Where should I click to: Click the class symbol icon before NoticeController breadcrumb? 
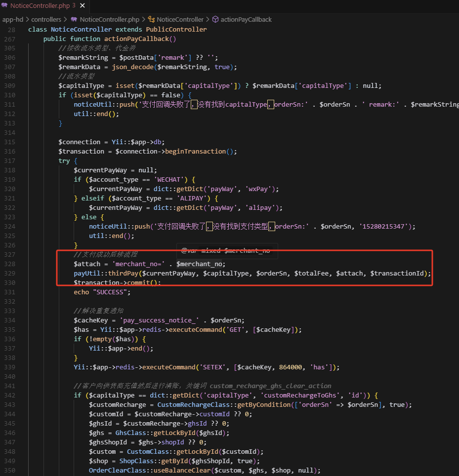click(x=151, y=19)
